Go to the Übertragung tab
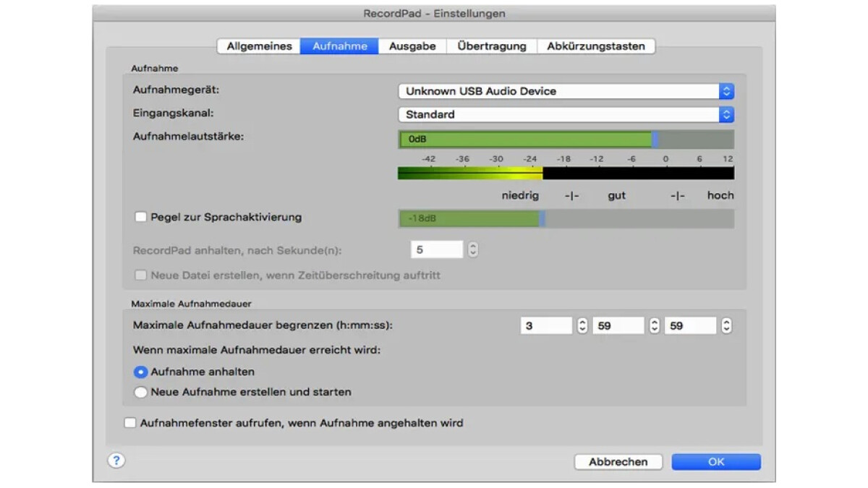The image size is (868, 488). click(x=492, y=46)
